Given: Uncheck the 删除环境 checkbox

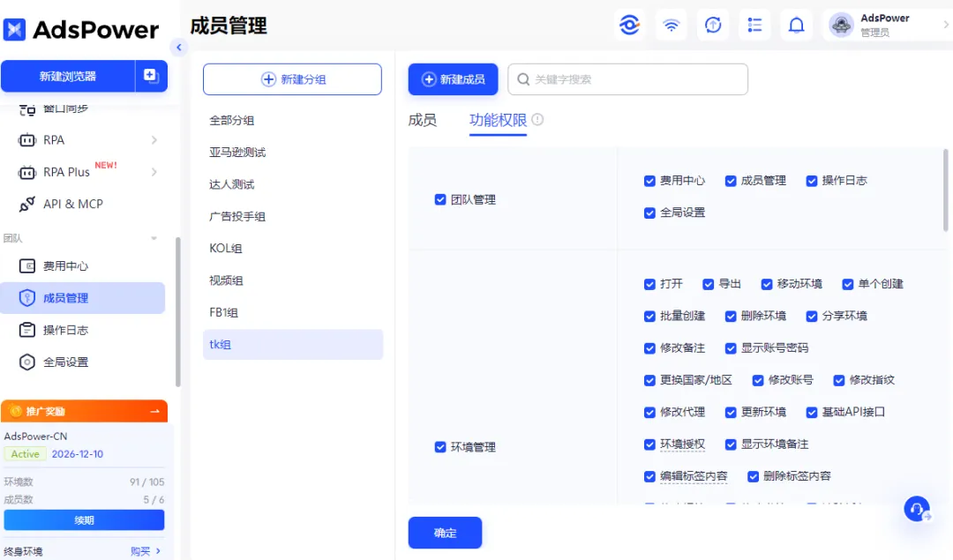Looking at the screenshot, I should click(731, 316).
